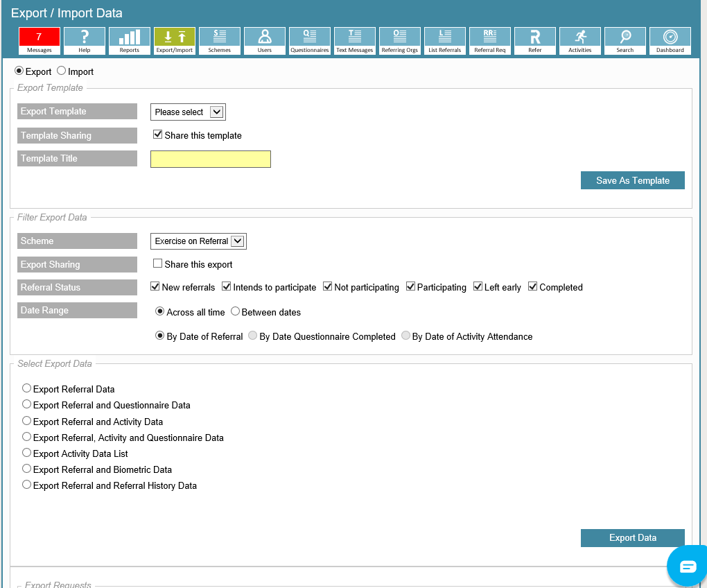
Task: Open the Referral Req page
Action: tap(490, 41)
